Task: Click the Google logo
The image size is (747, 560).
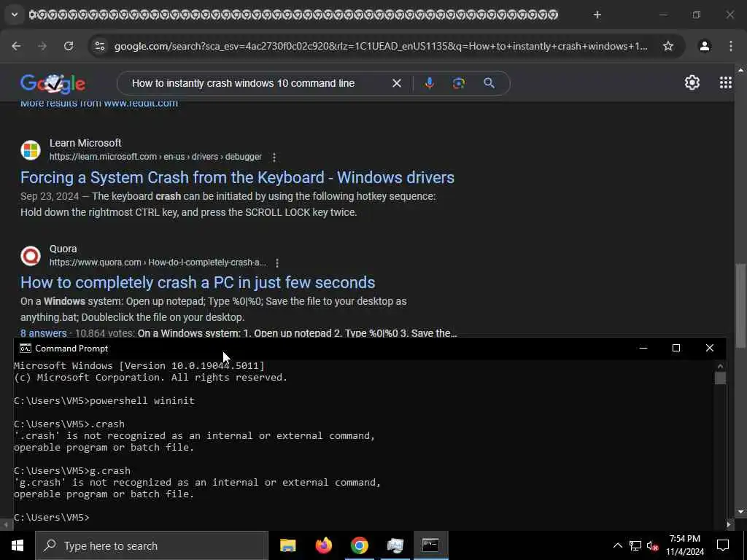Action: 53,83
